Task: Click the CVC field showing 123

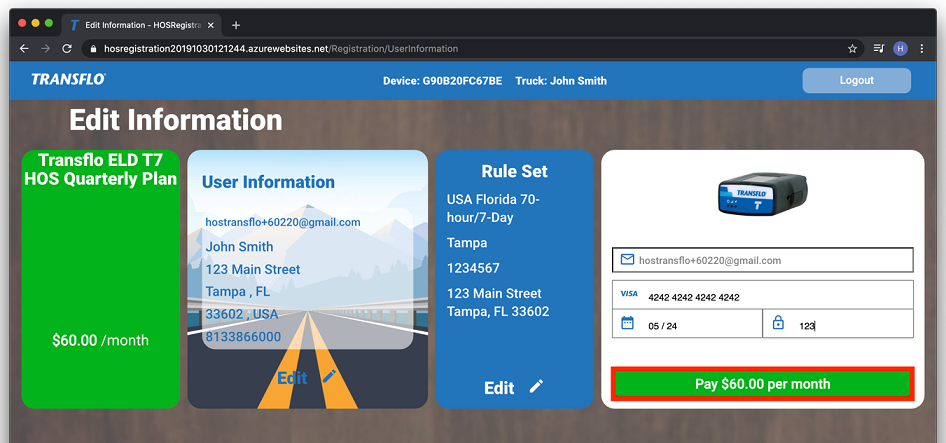Action: click(838, 323)
